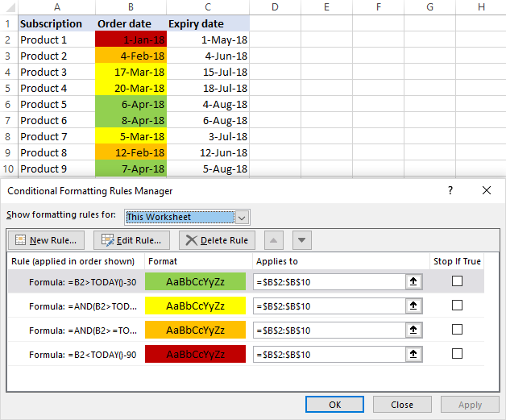Collapse range selector for orange rule
Image resolution: width=506 pixels, height=420 pixels.
tap(414, 330)
